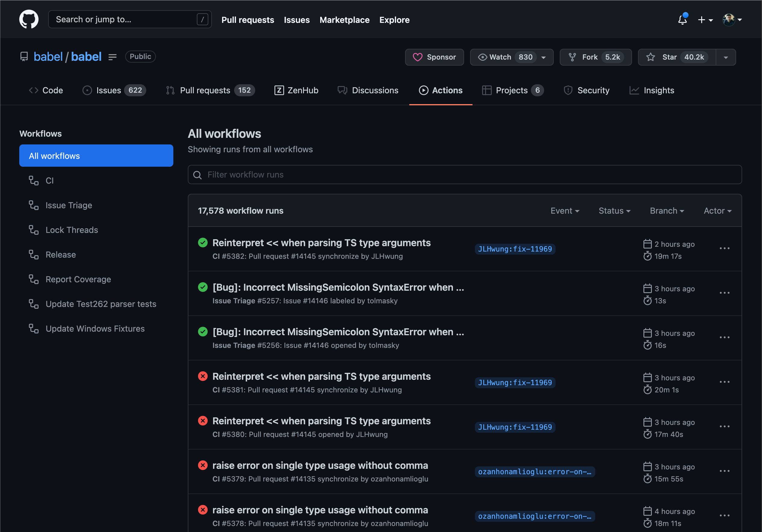762x532 pixels.
Task: Go to the Discussions tab
Action: point(368,90)
